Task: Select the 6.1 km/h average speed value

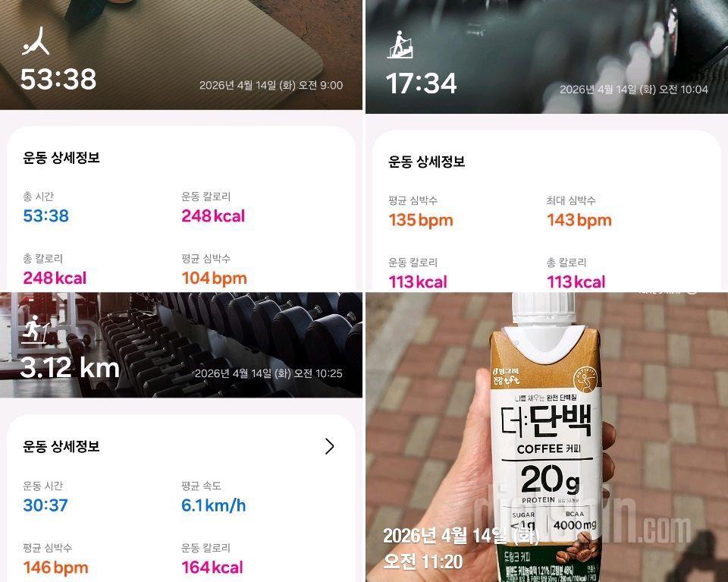Action: (x=214, y=505)
